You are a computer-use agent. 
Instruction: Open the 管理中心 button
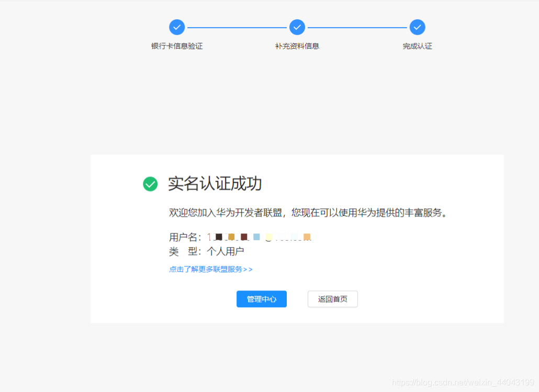(x=262, y=299)
